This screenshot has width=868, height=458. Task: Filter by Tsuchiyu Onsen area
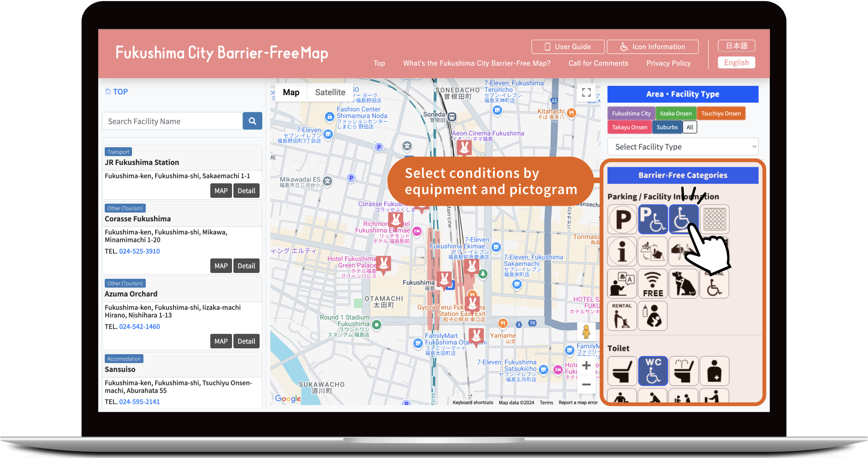coord(721,113)
